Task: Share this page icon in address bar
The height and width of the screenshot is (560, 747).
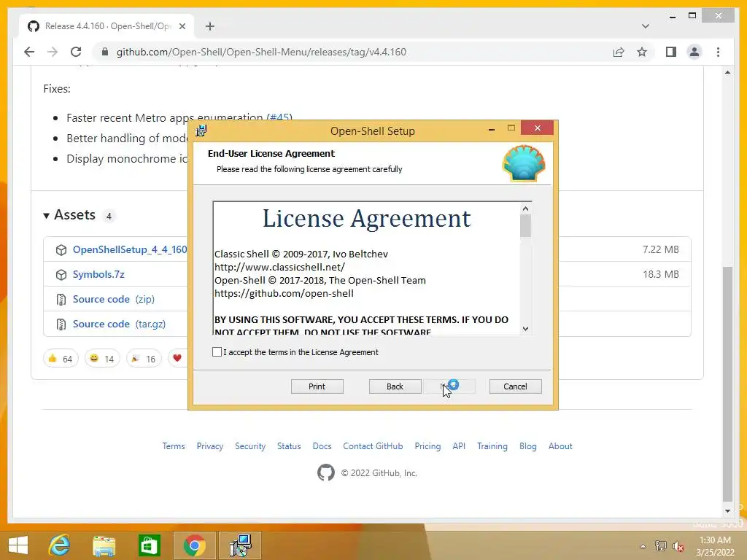Action: 619,52
